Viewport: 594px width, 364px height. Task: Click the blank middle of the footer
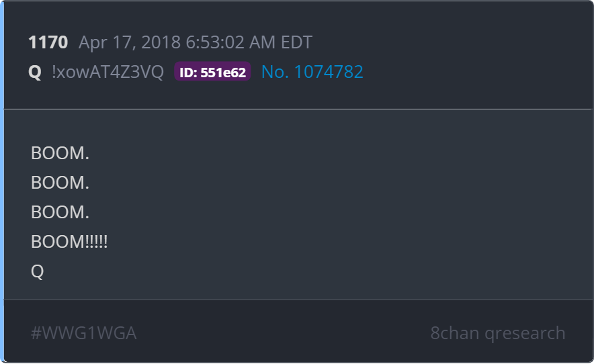(284, 333)
